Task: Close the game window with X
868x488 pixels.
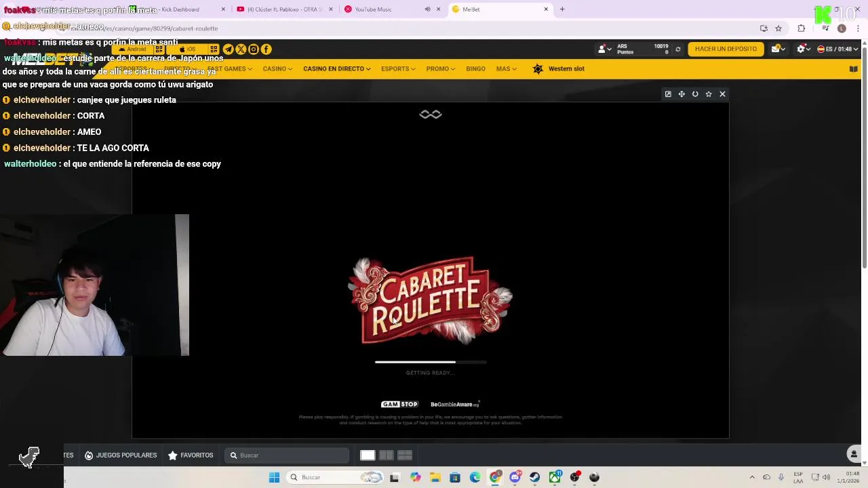Action: 722,94
